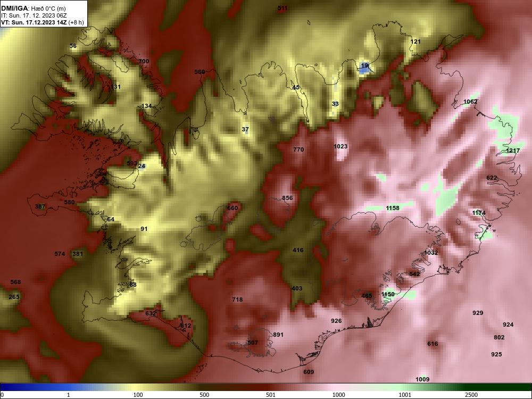Click the 416 value label
The width and height of the screenshot is (532, 399).
coord(298,250)
